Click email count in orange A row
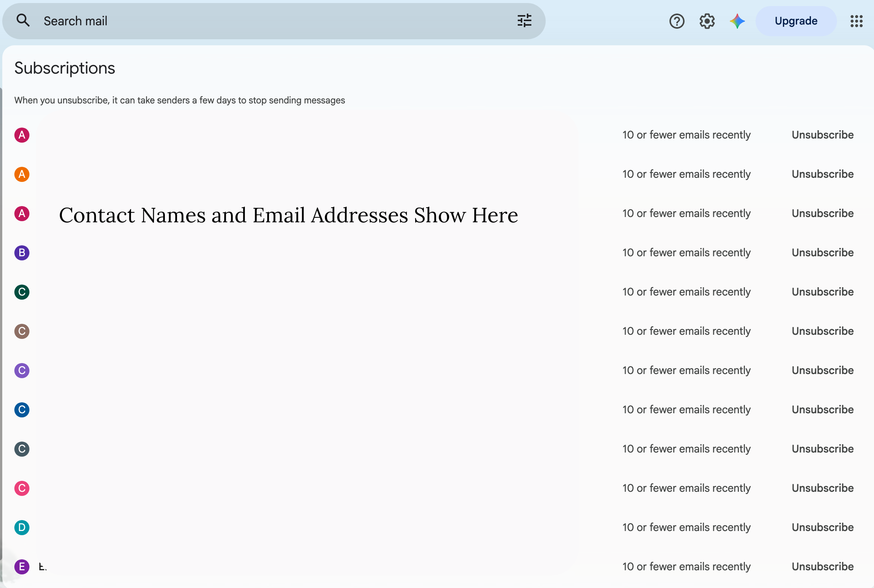 click(x=686, y=174)
